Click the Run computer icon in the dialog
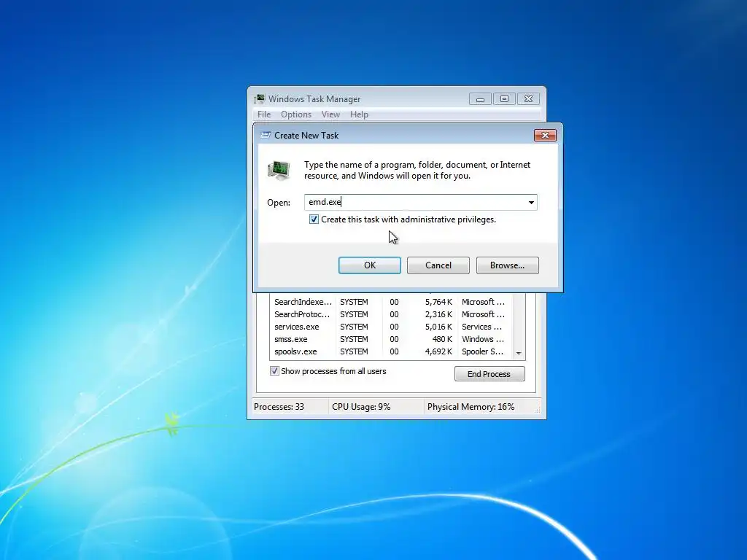The width and height of the screenshot is (747, 560). [x=279, y=171]
